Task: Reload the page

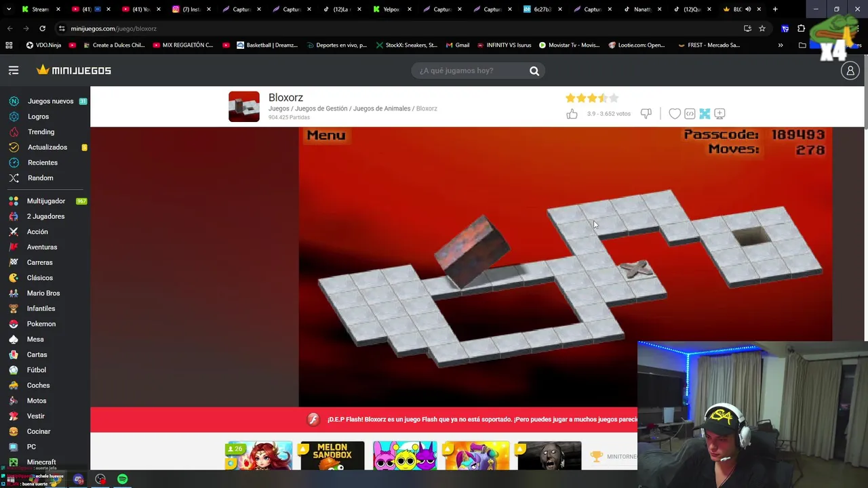Action: (42, 28)
